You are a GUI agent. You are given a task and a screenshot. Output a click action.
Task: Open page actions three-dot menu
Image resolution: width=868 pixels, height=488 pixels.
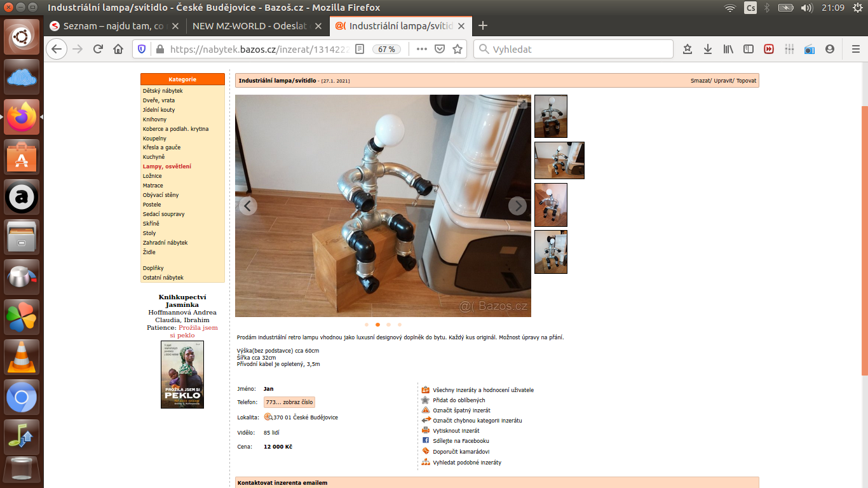(x=421, y=49)
